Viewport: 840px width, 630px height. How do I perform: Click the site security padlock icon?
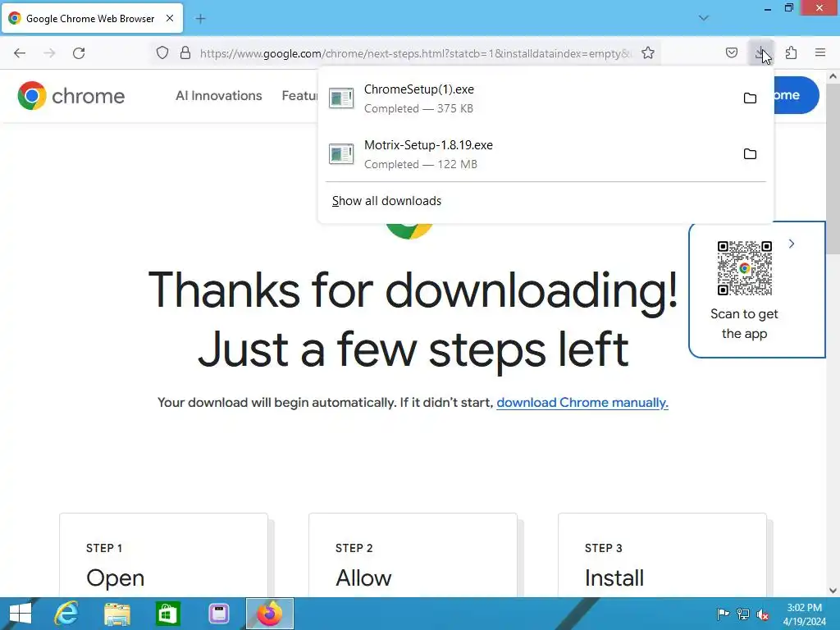point(185,52)
